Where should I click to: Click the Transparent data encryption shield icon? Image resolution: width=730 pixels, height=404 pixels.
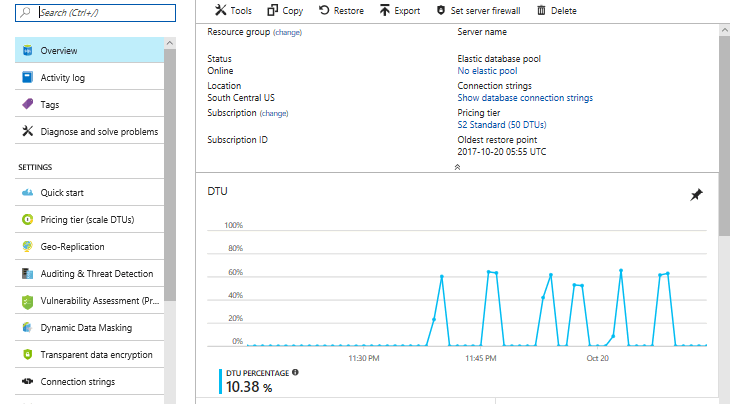point(27,354)
